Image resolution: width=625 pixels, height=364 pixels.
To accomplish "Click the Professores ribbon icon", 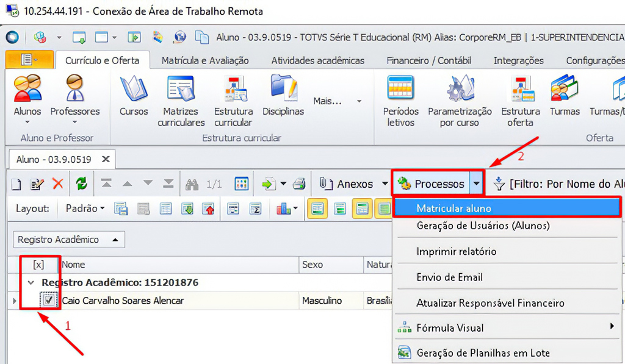I will coord(75,89).
